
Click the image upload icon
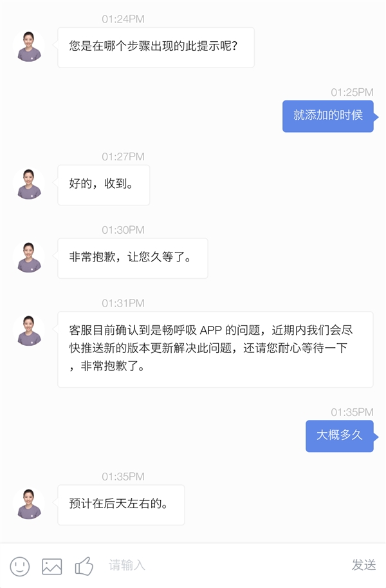[51, 566]
